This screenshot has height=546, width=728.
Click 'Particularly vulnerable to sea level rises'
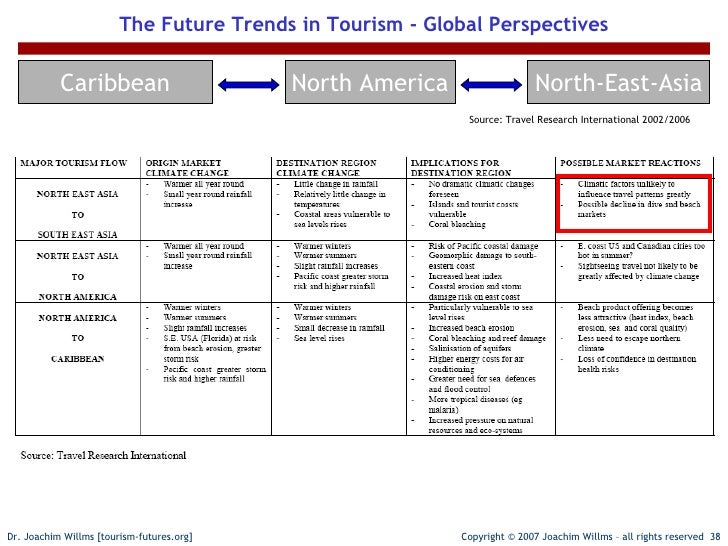pyautogui.click(x=481, y=312)
